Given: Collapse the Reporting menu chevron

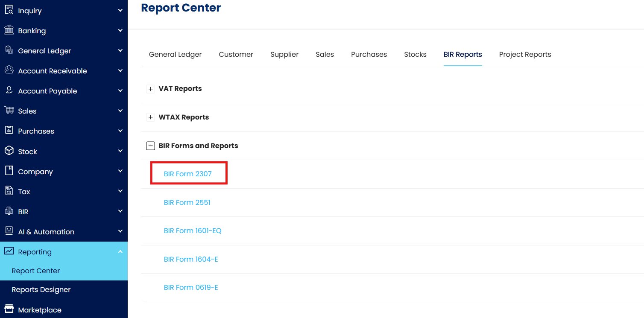Looking at the screenshot, I should tap(120, 251).
